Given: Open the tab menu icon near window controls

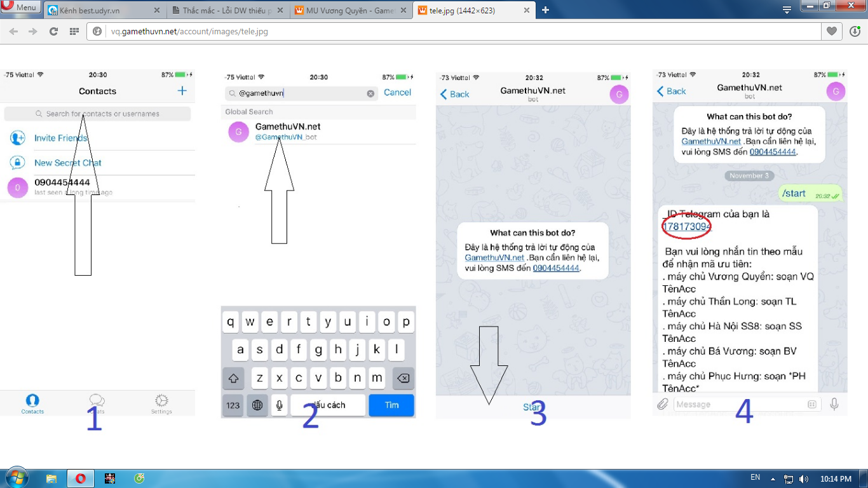Looking at the screenshot, I should pyautogui.click(x=787, y=10).
